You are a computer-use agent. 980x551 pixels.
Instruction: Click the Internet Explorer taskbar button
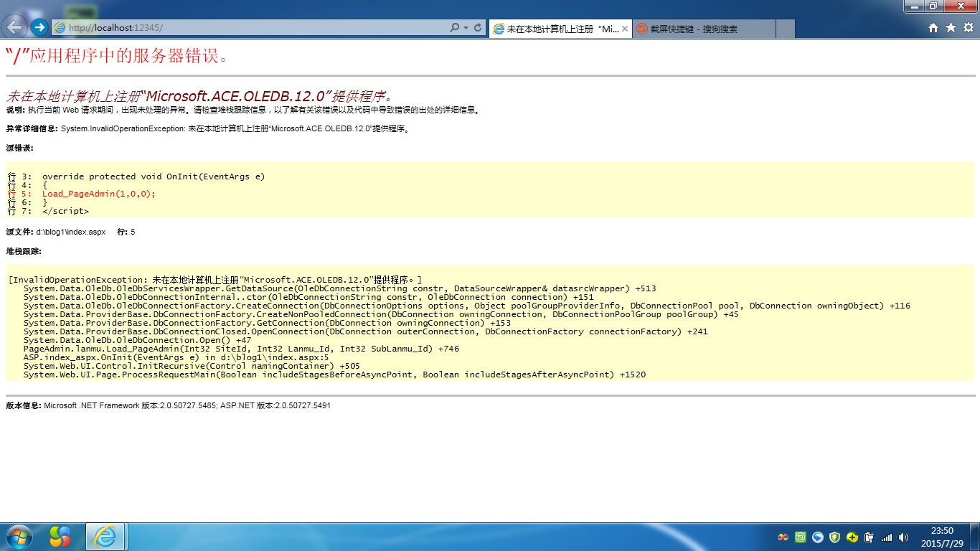[105, 536]
